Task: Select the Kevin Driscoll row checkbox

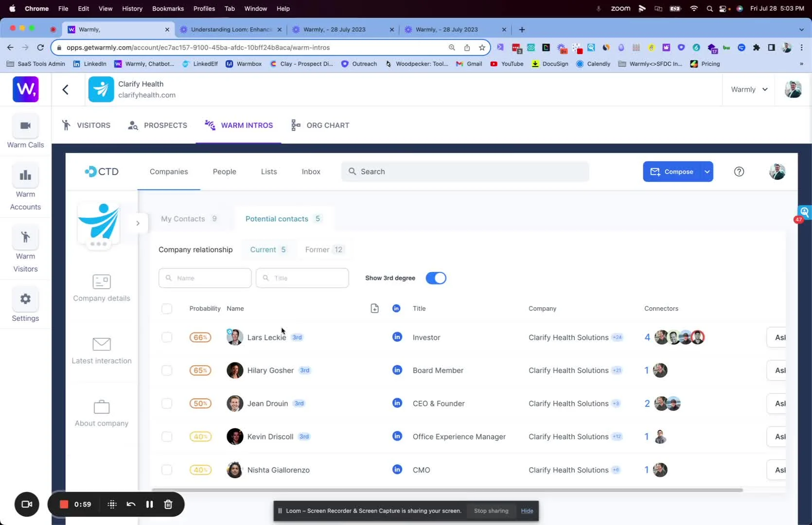Action: [x=167, y=437]
